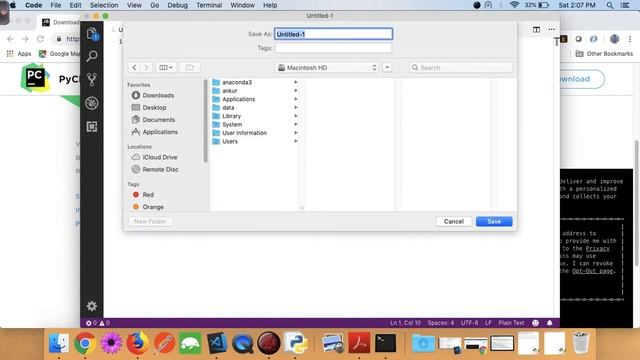Open the File menu
The image size is (640, 360).
click(56, 5)
